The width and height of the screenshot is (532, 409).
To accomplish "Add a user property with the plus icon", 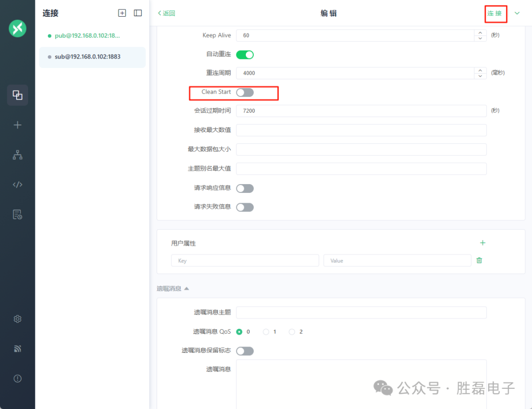I will (x=482, y=243).
